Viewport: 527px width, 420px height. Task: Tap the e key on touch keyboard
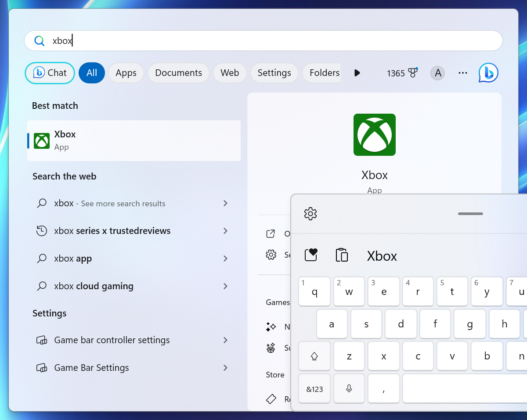384,291
